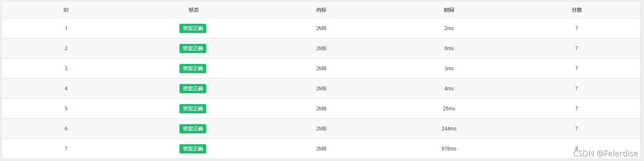The height and width of the screenshot is (161, 644).
Task: Click the 答案正确 badge in row 1
Action: (x=193, y=28)
